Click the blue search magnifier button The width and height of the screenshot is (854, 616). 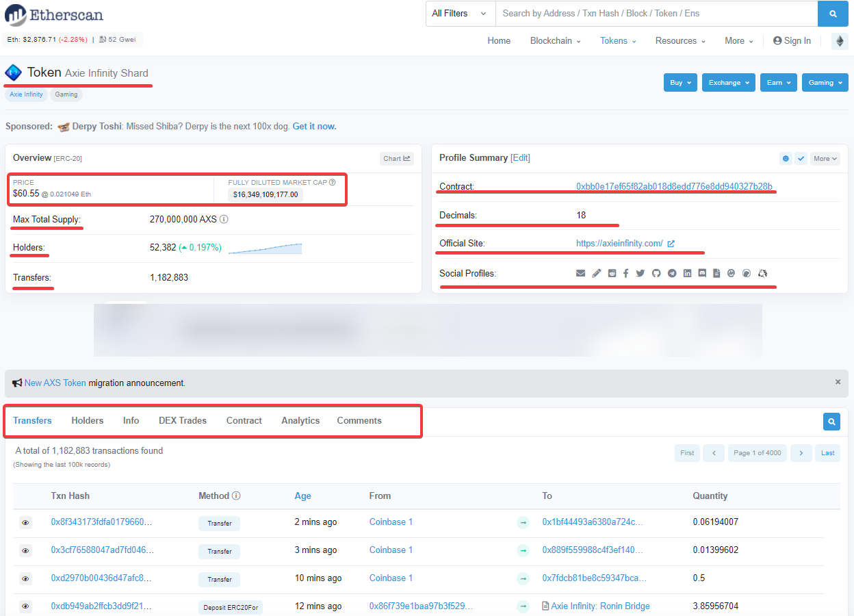833,14
